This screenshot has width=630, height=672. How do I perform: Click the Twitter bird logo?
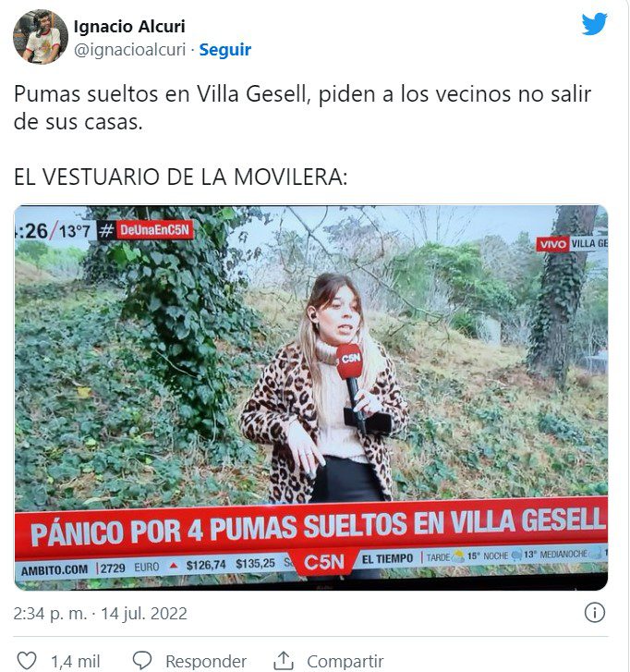click(594, 24)
